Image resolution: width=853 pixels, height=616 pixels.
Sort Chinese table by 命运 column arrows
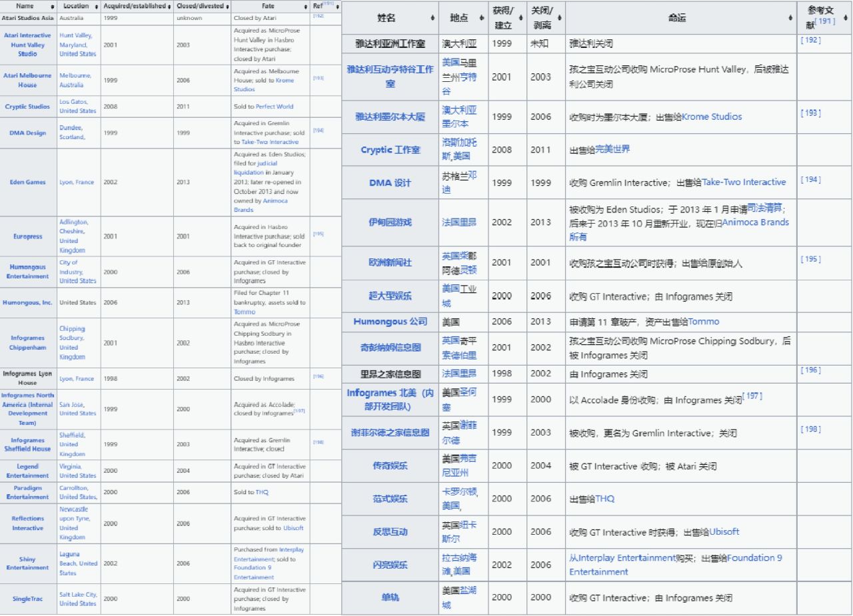(x=790, y=18)
